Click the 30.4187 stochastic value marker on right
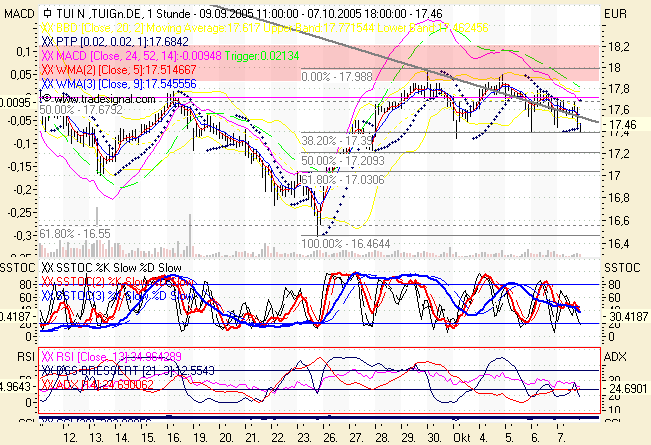The width and height of the screenshot is (651, 445). click(629, 317)
